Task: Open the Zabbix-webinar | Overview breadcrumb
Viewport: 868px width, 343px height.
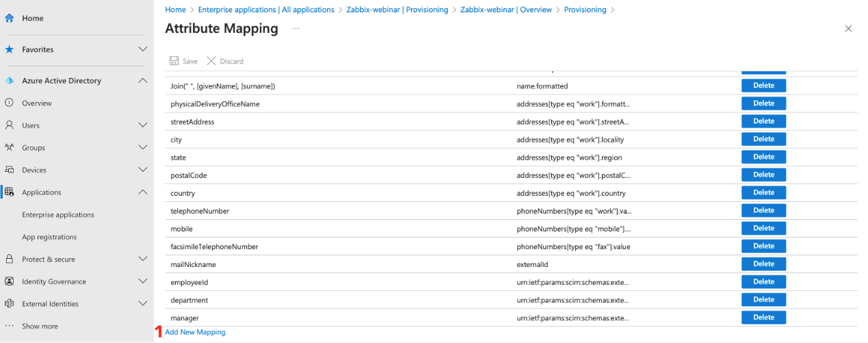Action: pyautogui.click(x=505, y=10)
